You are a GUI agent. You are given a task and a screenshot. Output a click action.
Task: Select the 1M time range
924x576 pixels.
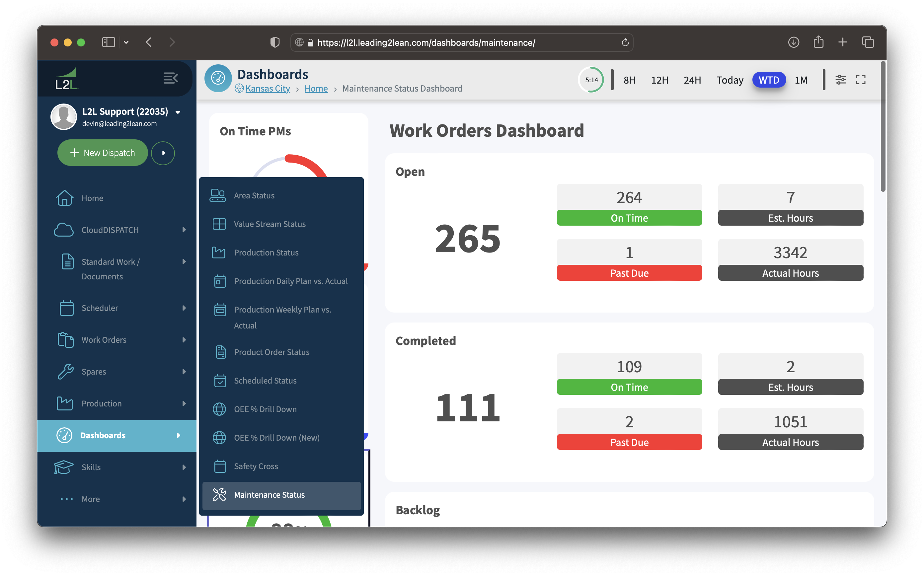tap(801, 80)
